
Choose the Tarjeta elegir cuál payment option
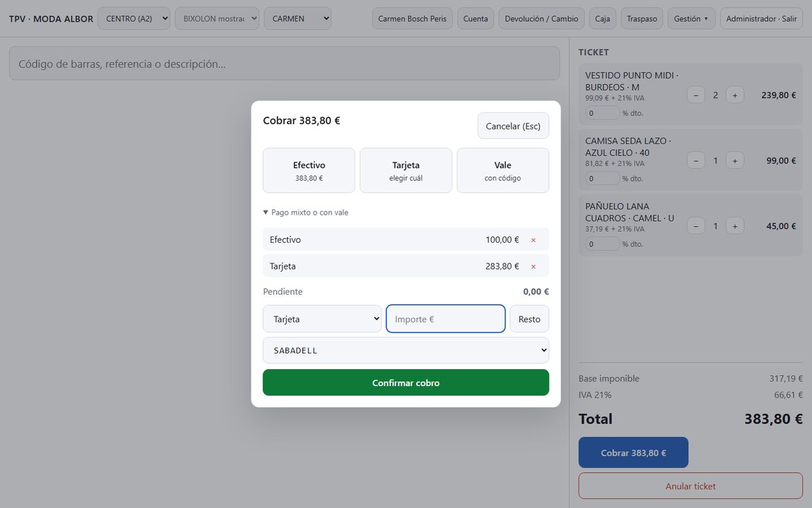(x=406, y=171)
